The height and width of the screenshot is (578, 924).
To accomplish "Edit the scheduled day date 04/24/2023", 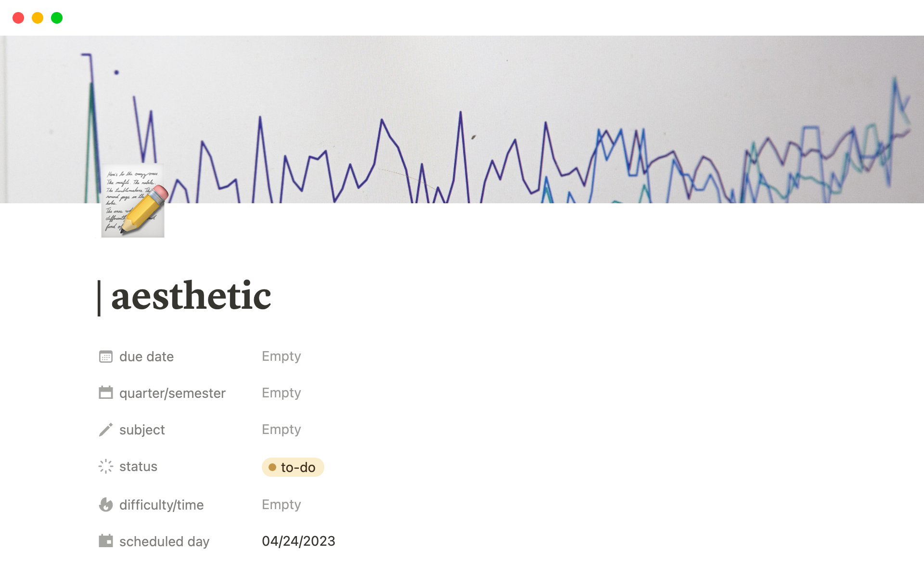I will tap(298, 541).
